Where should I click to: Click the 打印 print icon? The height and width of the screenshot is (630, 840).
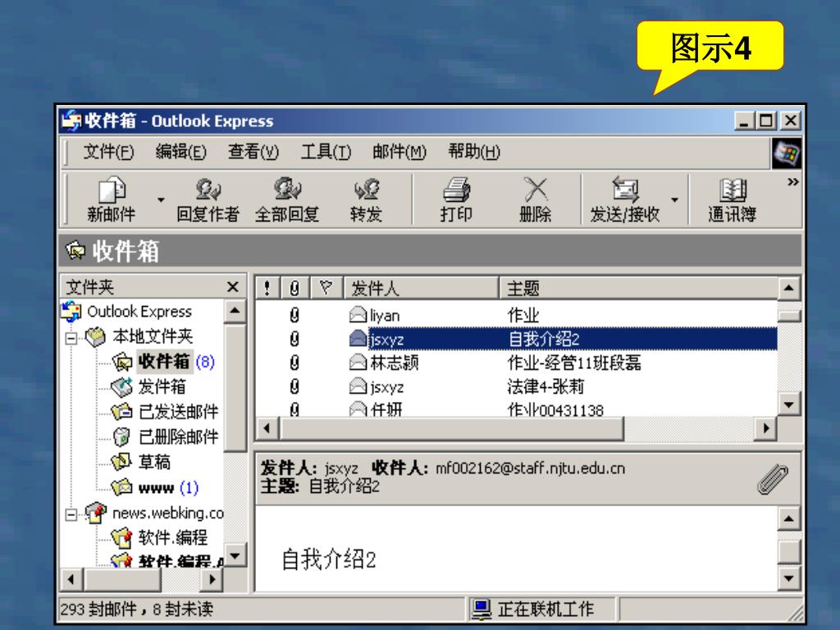[456, 189]
